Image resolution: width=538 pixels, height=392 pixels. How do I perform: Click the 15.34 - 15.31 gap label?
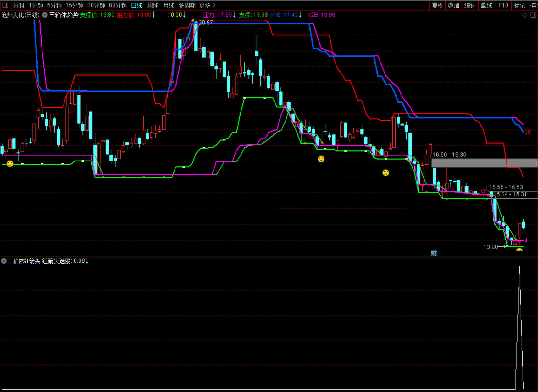pos(510,194)
